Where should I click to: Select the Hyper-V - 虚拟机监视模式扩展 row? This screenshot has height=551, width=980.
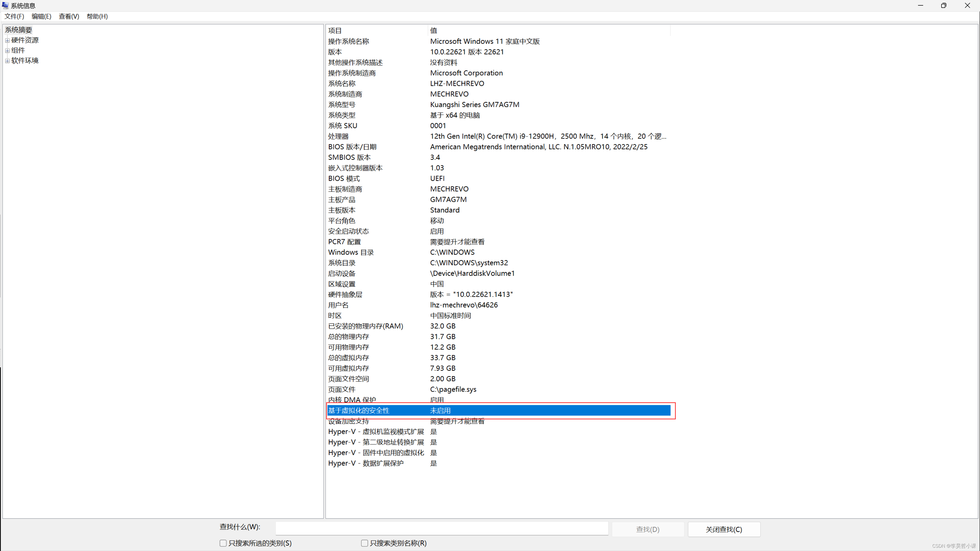498,432
